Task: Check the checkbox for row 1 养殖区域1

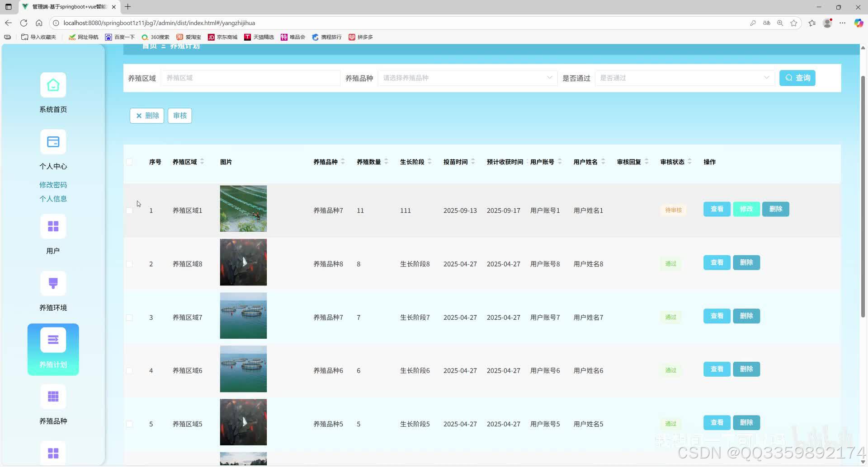Action: (x=130, y=210)
